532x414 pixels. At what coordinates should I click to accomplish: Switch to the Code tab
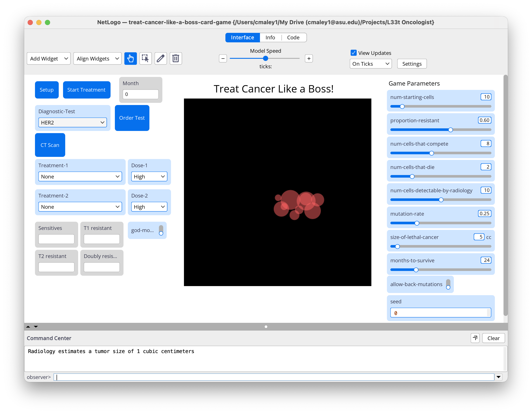(293, 37)
